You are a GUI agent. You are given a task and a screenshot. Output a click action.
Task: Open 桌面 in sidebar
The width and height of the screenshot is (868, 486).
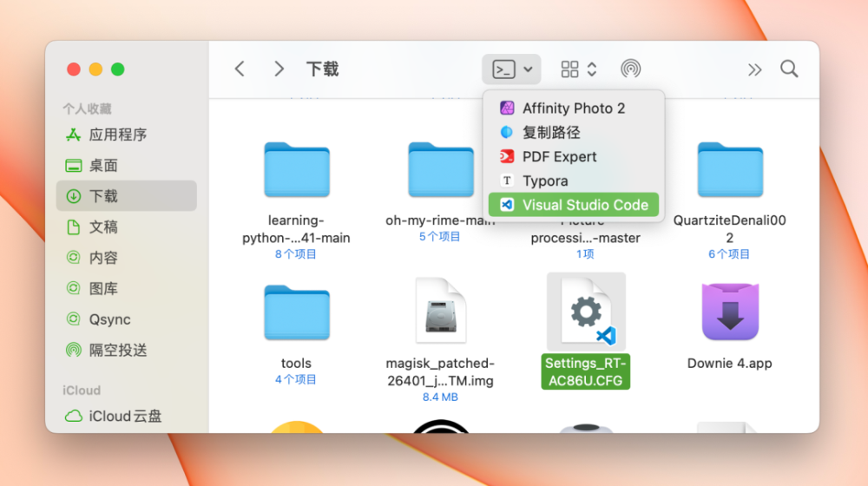(126, 166)
